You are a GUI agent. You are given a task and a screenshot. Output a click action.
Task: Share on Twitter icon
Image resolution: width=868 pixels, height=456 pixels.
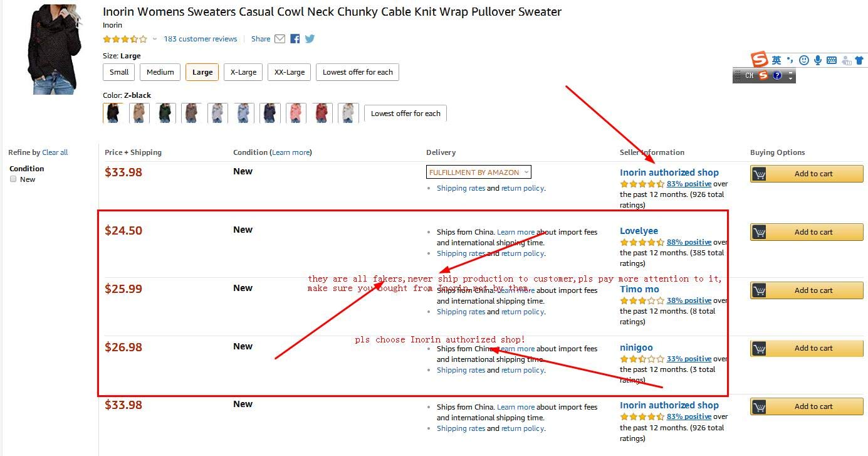pyautogui.click(x=310, y=39)
